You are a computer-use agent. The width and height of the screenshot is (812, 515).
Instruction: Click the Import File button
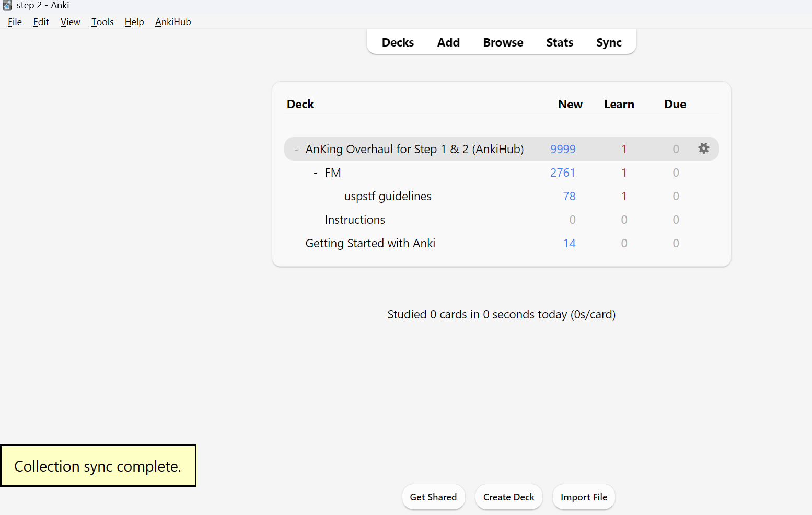(x=584, y=497)
